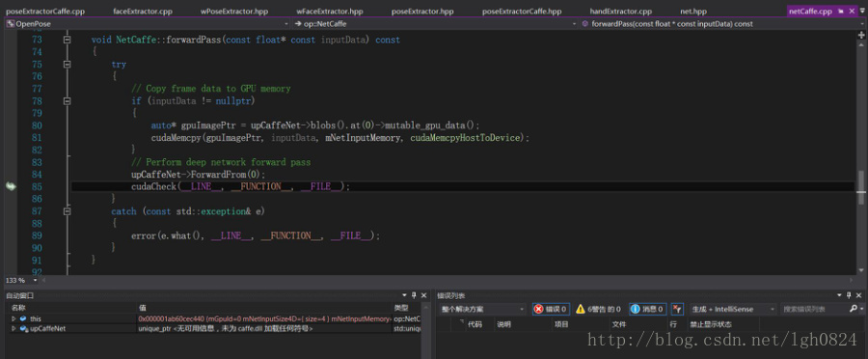Screen dimensions: 868x359
Task: Pin the 自动窗口 panel
Action: (x=414, y=296)
